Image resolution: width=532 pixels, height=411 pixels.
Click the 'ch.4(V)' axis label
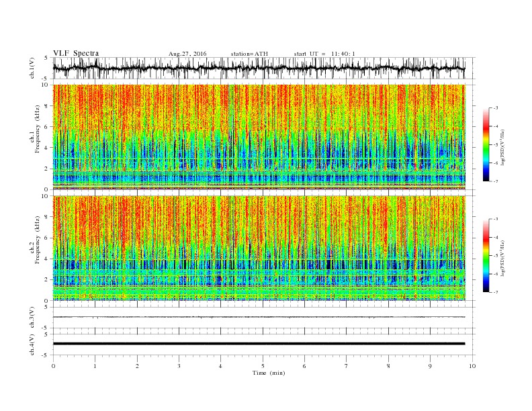point(32,345)
